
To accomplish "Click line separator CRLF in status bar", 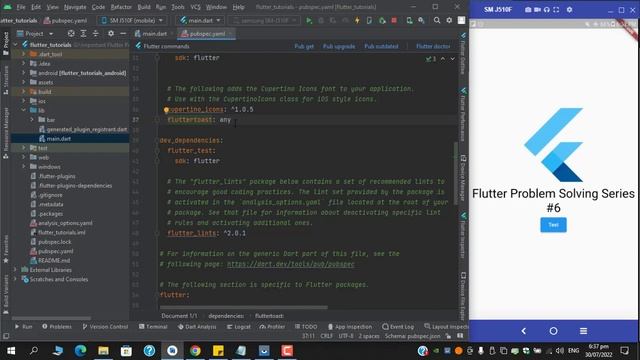I will click(327, 336).
